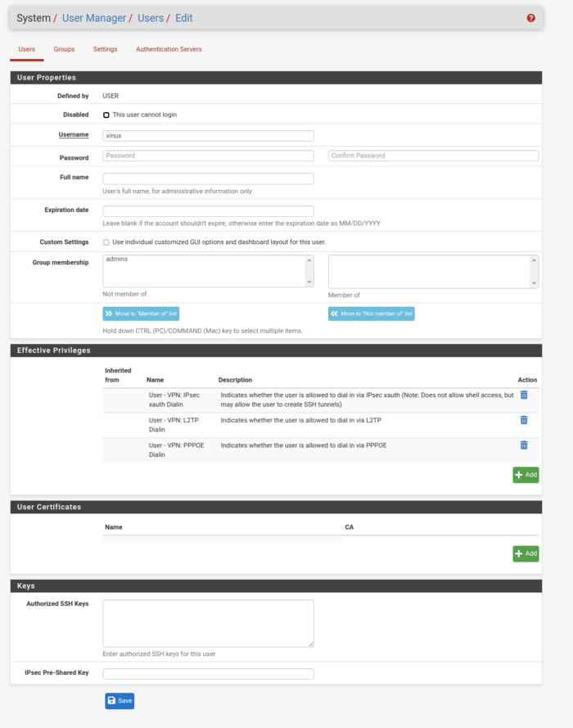Add a new effective privilege

click(526, 475)
